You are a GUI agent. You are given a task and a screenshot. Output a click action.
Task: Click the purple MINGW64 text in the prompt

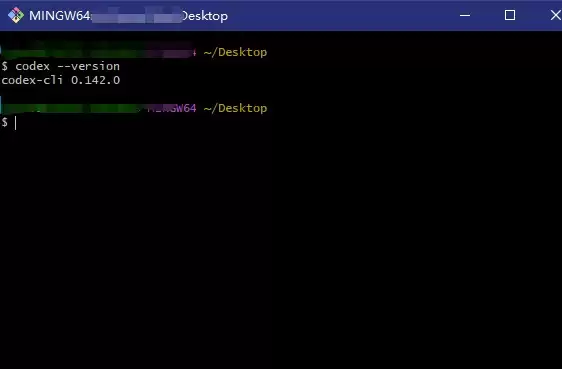[172, 108]
